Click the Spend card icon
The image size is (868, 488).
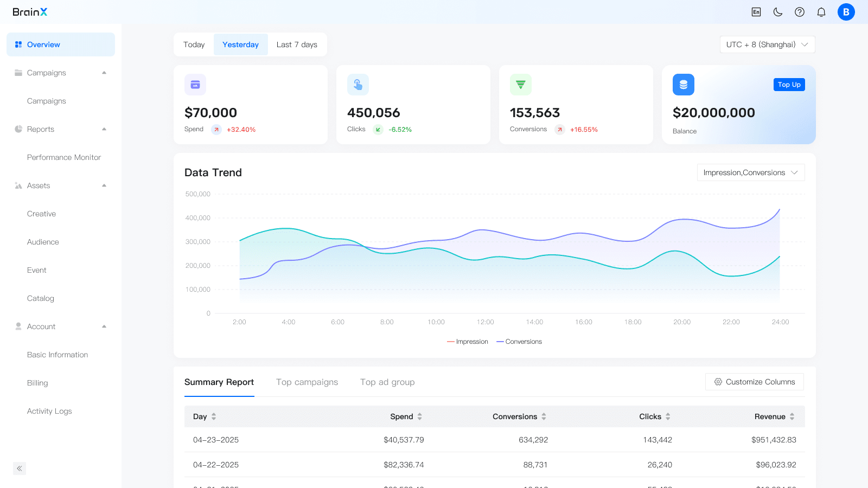point(195,85)
